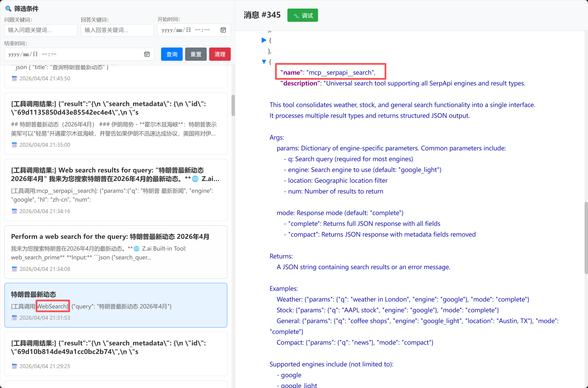Screen dimensions: 588x388
Task: Click the calendar icon beside 2026/04/04 21:34:08
Action: [14, 269]
